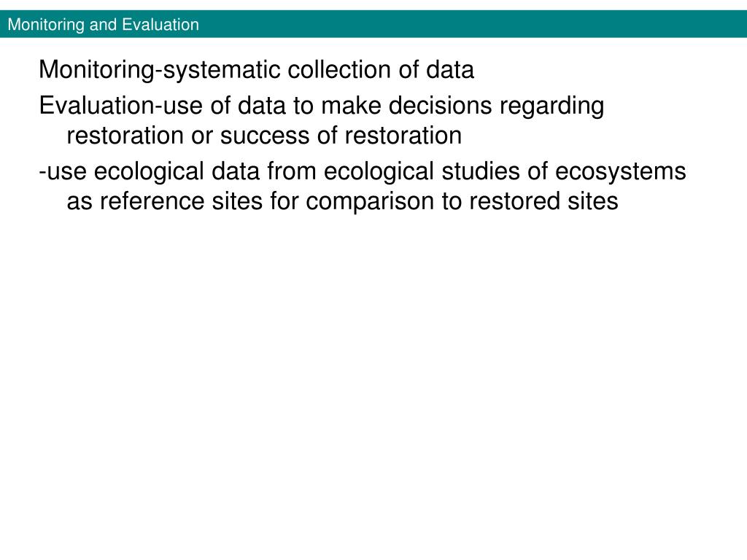Viewport: 747px width, 560px height.
Task: Select the "Monitoring-systematic collection of data" line
Action: click(256, 70)
